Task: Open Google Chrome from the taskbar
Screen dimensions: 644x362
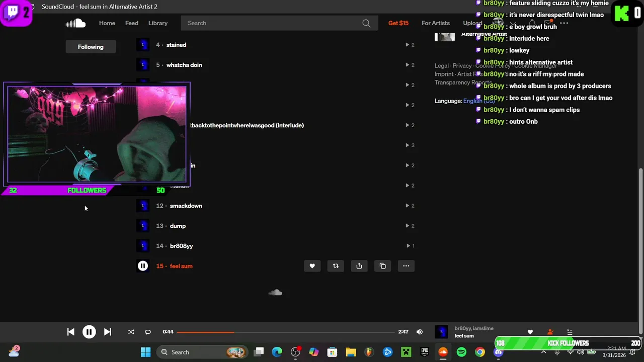Action: pyautogui.click(x=480, y=352)
